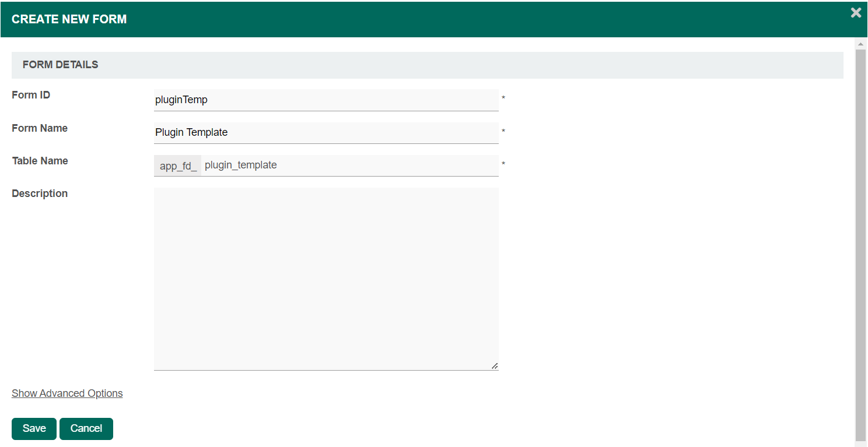Cancel form creation

(86, 428)
